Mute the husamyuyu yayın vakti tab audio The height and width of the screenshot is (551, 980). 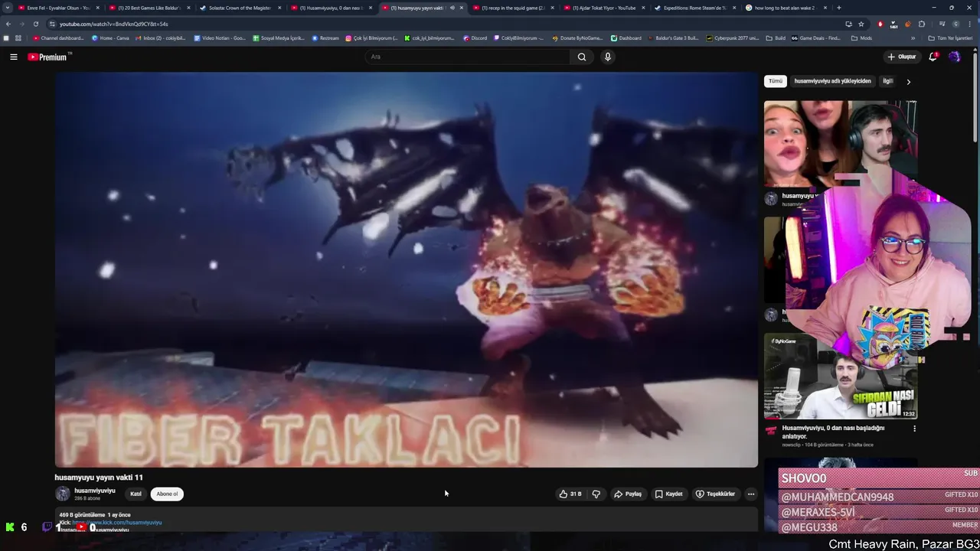452,8
